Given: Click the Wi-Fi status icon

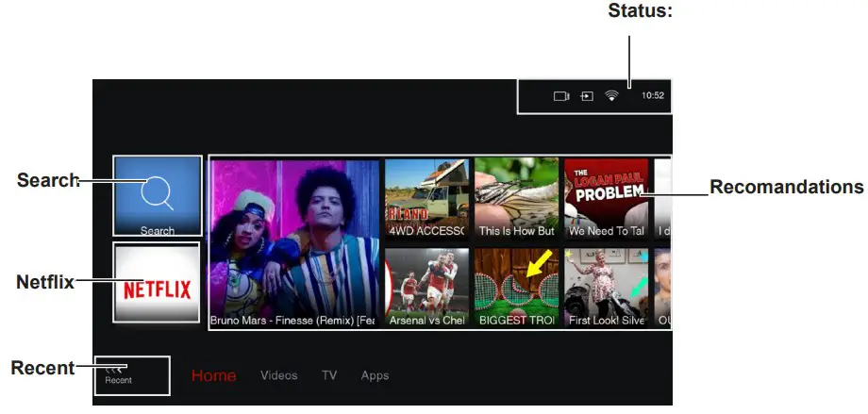Looking at the screenshot, I should tap(611, 96).
